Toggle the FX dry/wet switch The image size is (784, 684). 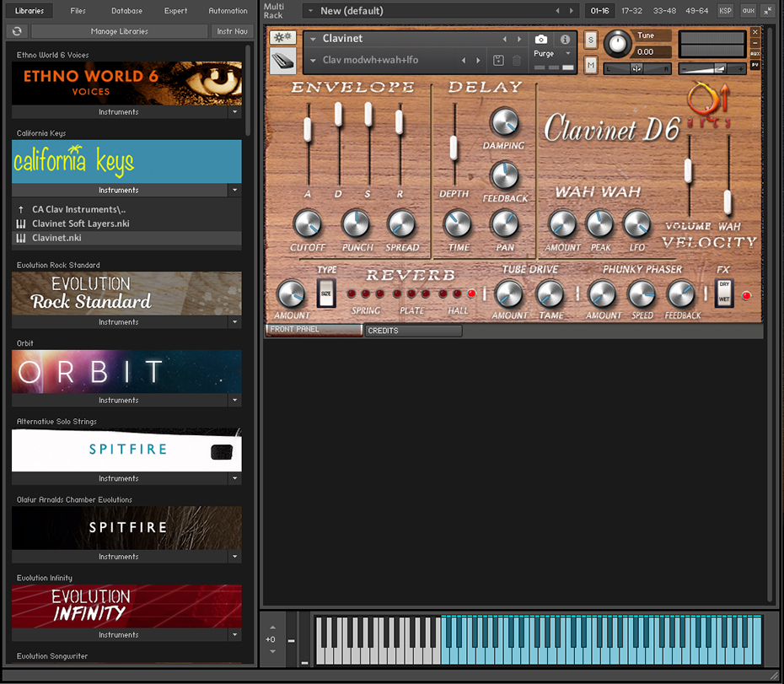(724, 292)
